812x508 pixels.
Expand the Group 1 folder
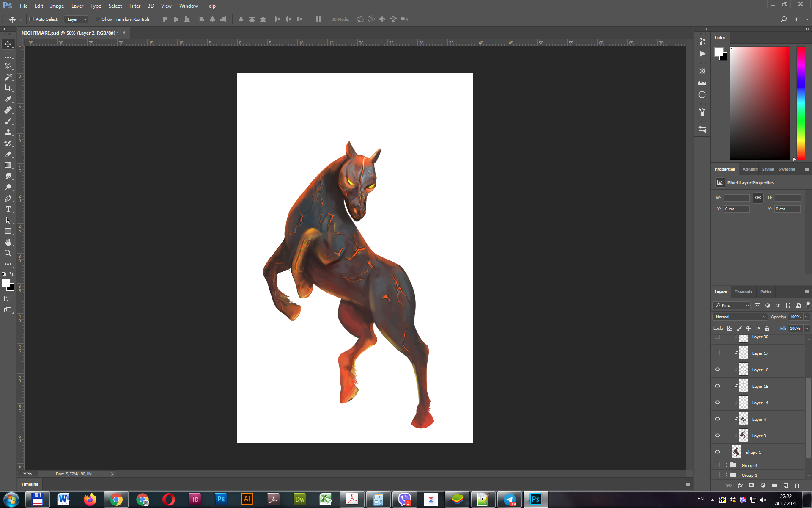coord(727,475)
